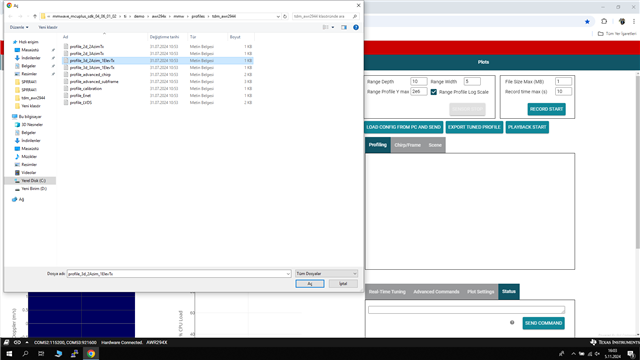The image size is (640, 360).
Task: Click profiles in address breadcrumb
Action: point(198,16)
